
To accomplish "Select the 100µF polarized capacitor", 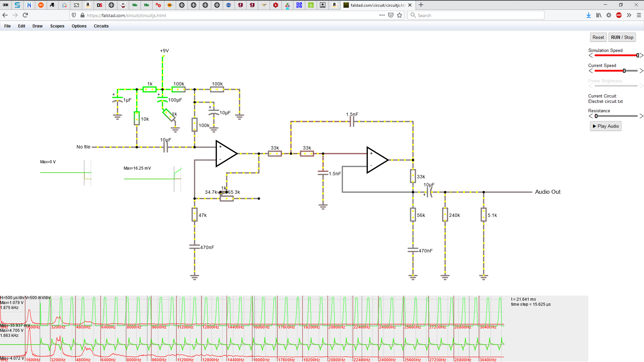I will tap(162, 100).
